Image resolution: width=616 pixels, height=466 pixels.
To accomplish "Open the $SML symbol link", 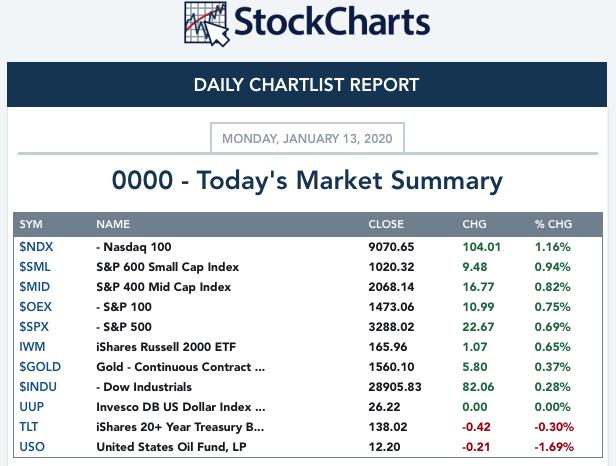I will click(35, 267).
